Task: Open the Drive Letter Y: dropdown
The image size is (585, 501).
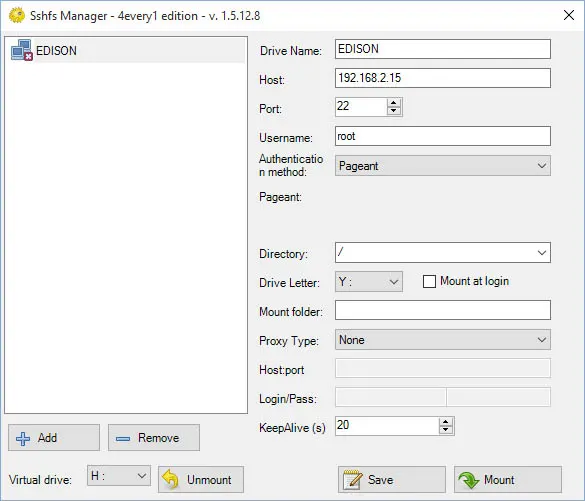Action: [369, 282]
